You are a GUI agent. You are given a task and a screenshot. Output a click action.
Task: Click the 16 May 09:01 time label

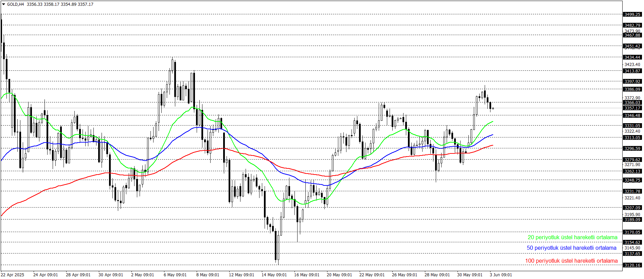(x=307, y=275)
